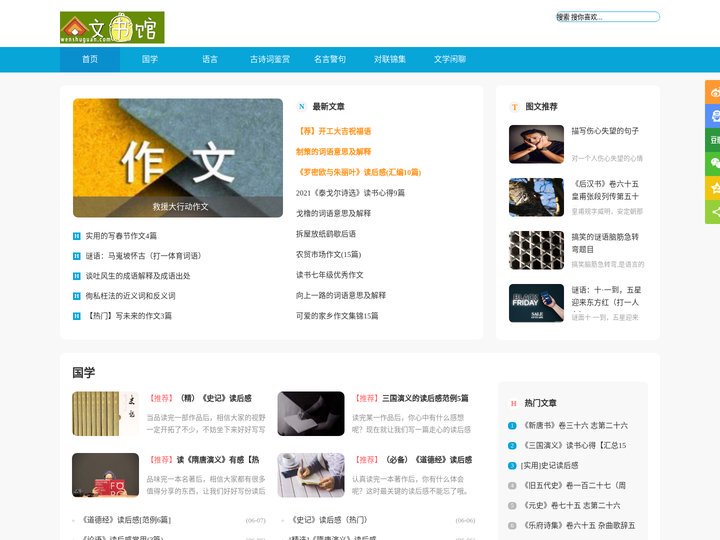Click the H icon beside 热门文章
This screenshot has width=720, height=540.
point(513,403)
